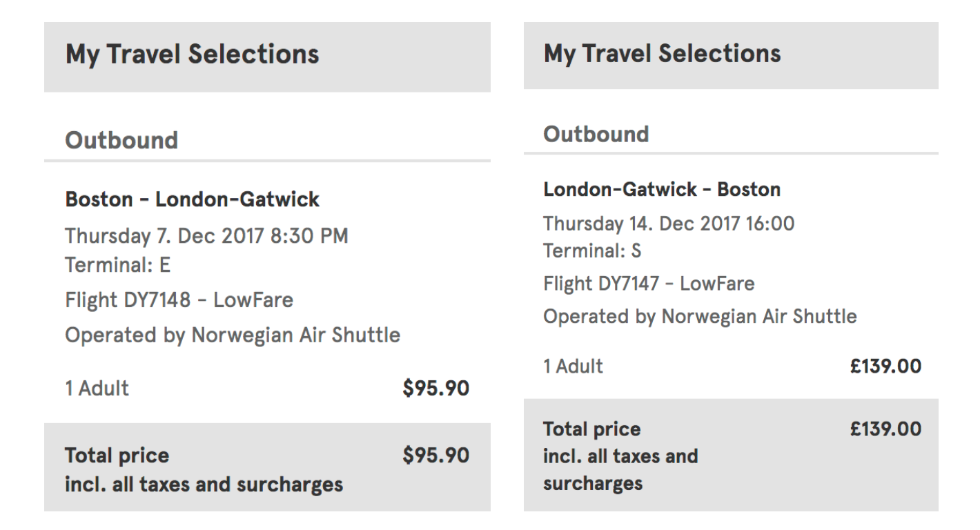
Task: Click Total price label in the dollar summary
Action: (117, 455)
